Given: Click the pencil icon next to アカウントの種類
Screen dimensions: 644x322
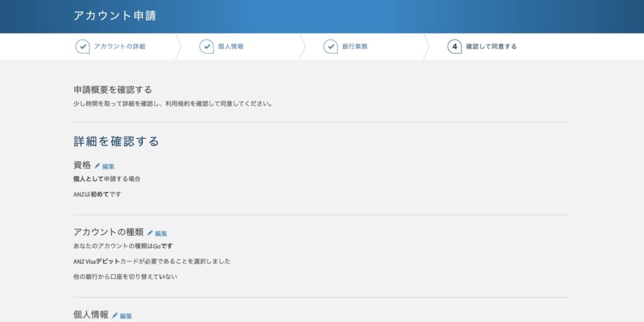Looking at the screenshot, I should (x=150, y=233).
